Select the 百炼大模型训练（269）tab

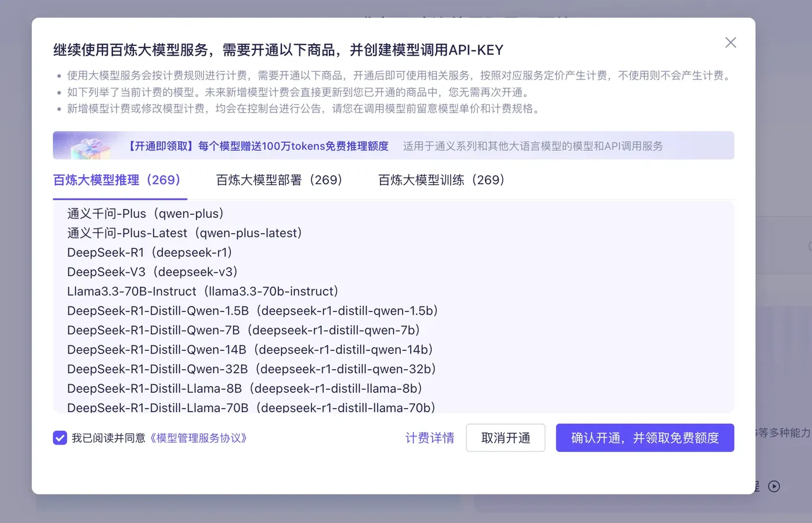(441, 180)
